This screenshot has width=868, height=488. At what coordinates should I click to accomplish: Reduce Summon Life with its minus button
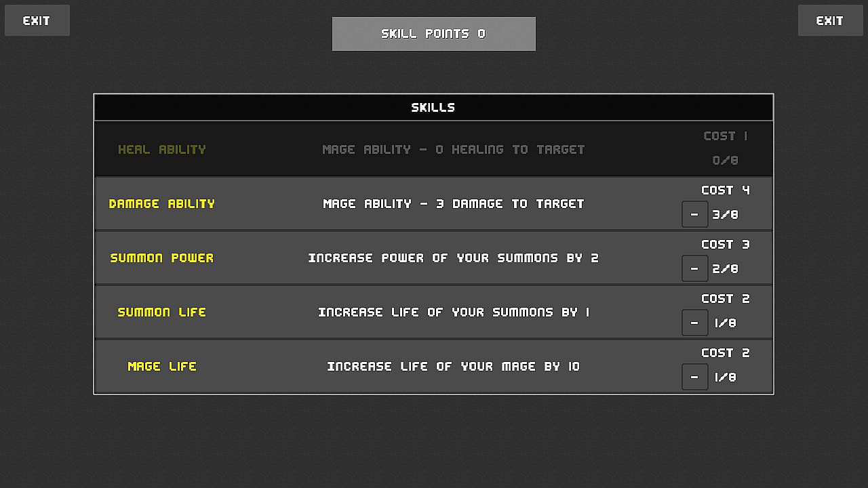click(x=694, y=323)
